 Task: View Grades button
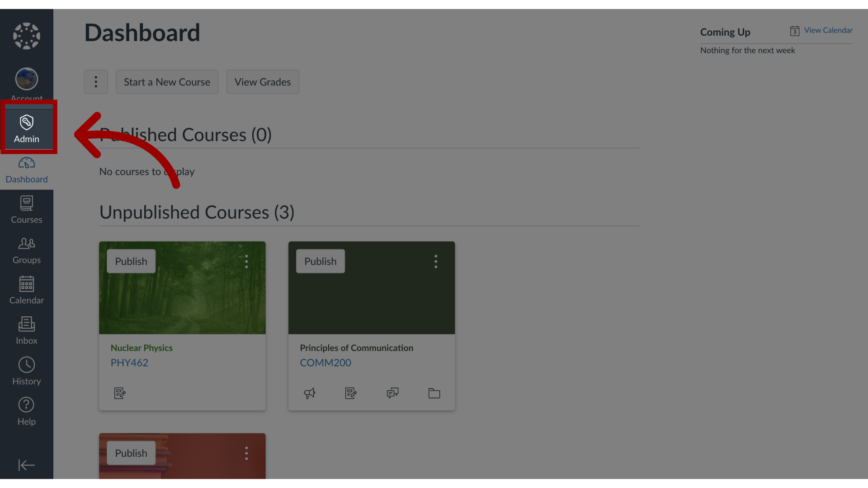coord(262,82)
